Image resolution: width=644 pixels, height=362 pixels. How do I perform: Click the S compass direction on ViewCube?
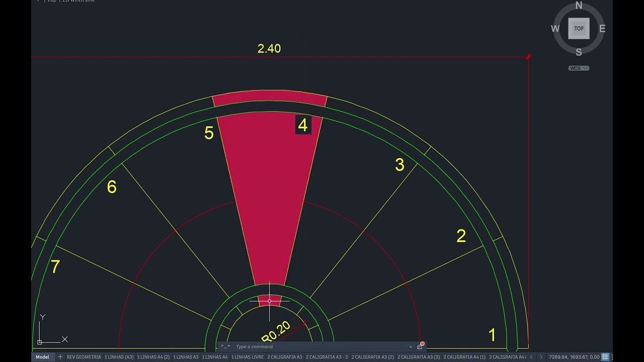tap(579, 52)
